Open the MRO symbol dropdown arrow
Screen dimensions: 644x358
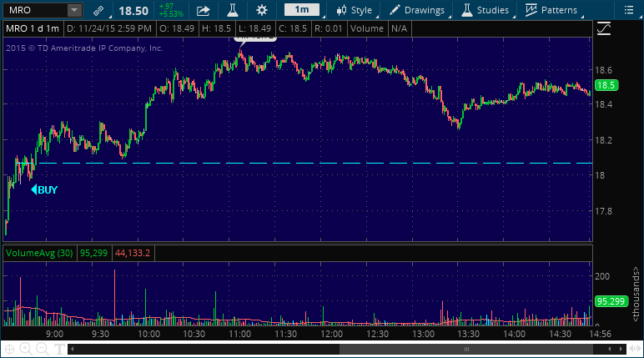(x=74, y=10)
